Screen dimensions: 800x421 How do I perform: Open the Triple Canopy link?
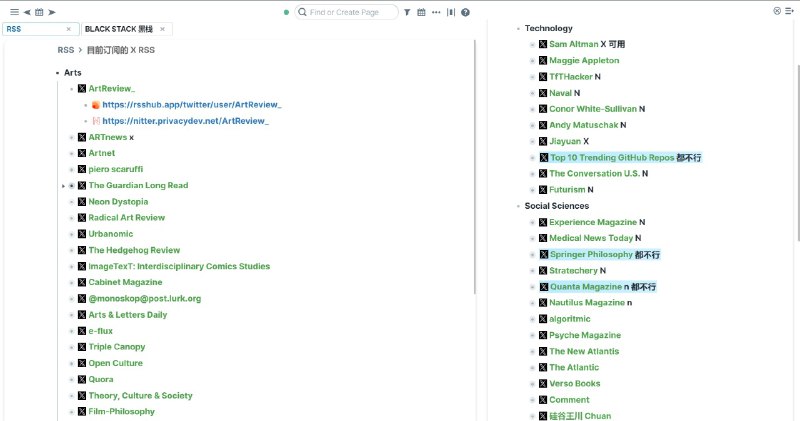coord(117,347)
